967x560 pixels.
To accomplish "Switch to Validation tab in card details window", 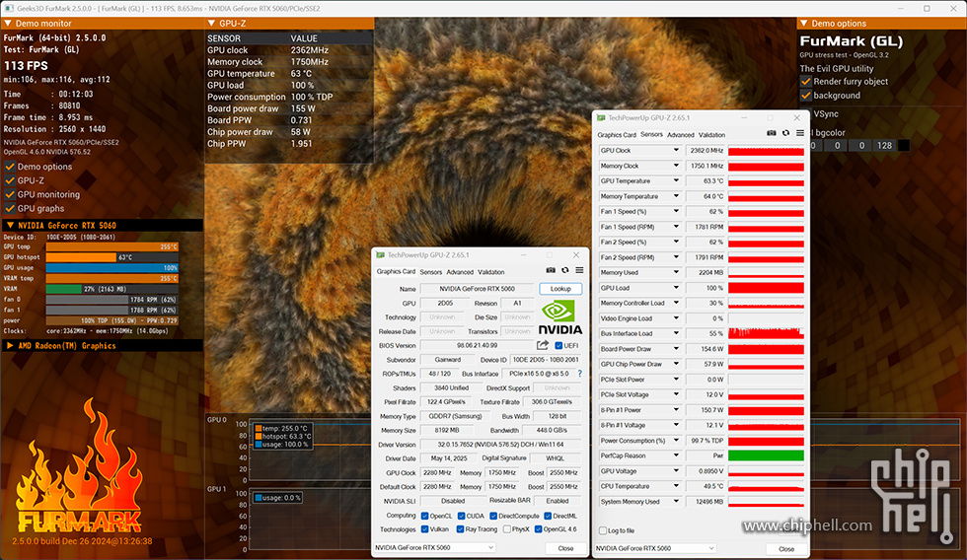I will click(491, 272).
